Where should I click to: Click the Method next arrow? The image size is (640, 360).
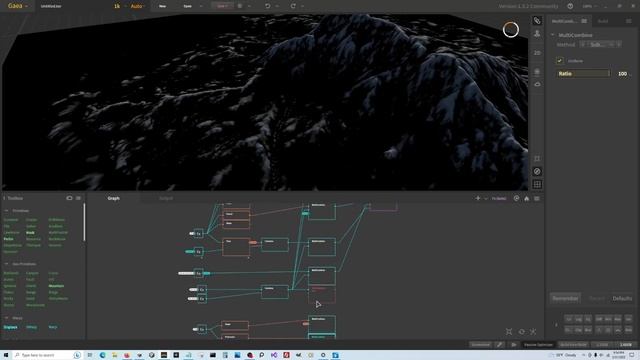[x=619, y=44]
